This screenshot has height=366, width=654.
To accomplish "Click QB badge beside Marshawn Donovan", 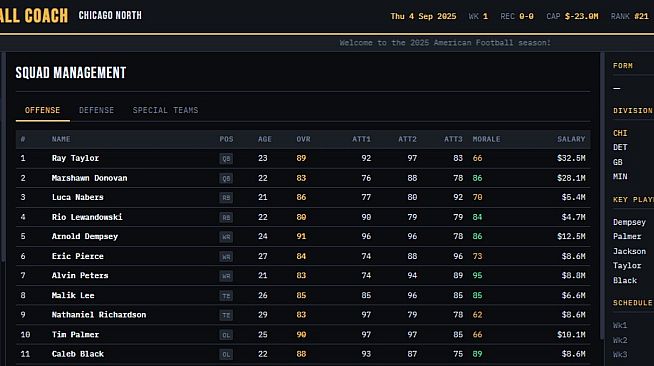I will click(x=226, y=178).
